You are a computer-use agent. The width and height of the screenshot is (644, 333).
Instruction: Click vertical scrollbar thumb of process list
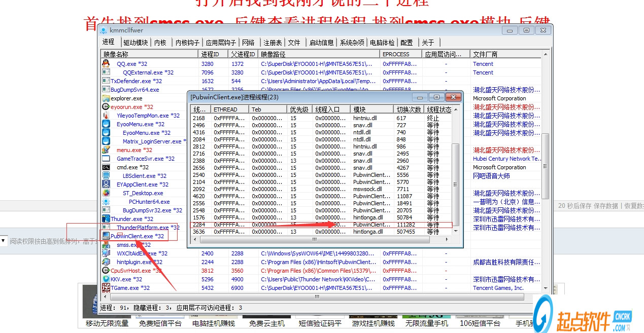tap(546, 166)
